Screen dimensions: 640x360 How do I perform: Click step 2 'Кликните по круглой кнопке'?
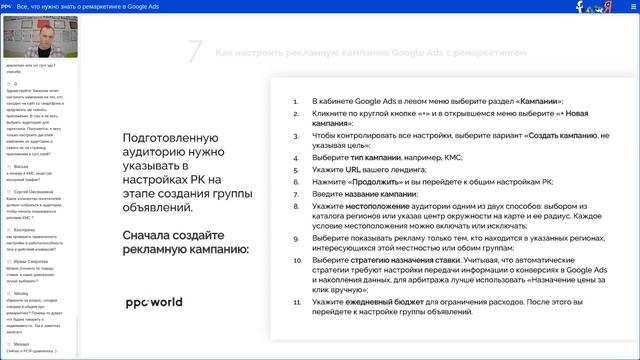point(450,118)
